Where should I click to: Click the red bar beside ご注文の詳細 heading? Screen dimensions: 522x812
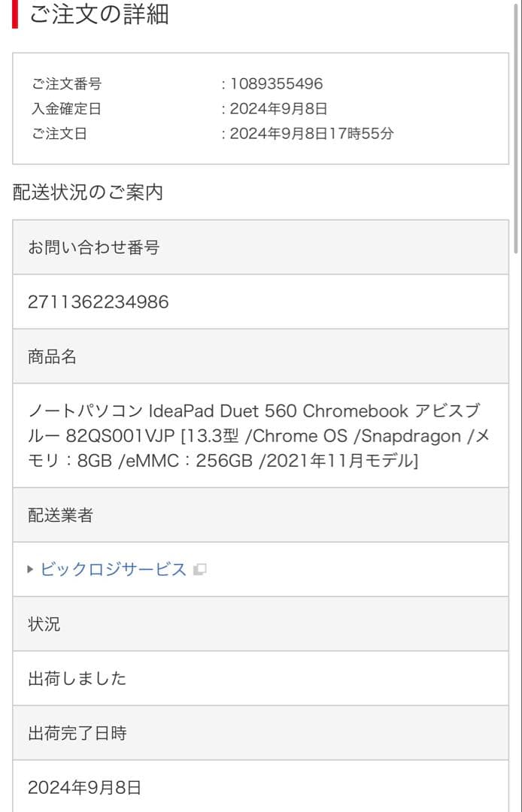13,14
